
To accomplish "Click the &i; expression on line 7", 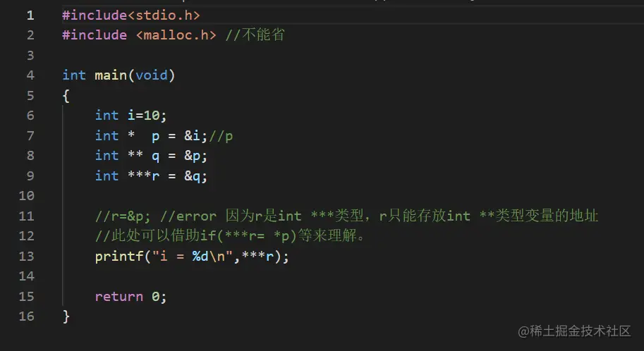I will (x=195, y=136).
